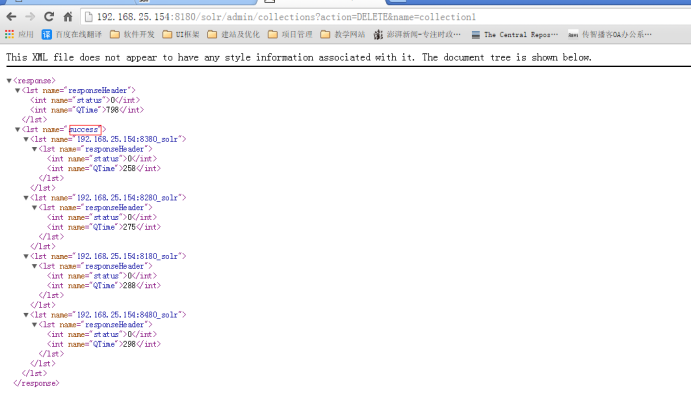Collapse the 192.168.25.154:8280_solr node
The height and width of the screenshot is (417, 691).
coord(26,198)
